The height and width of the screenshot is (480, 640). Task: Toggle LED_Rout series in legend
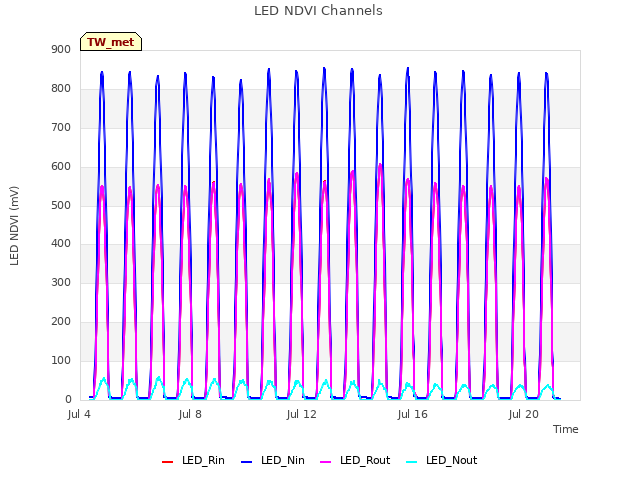355,460
